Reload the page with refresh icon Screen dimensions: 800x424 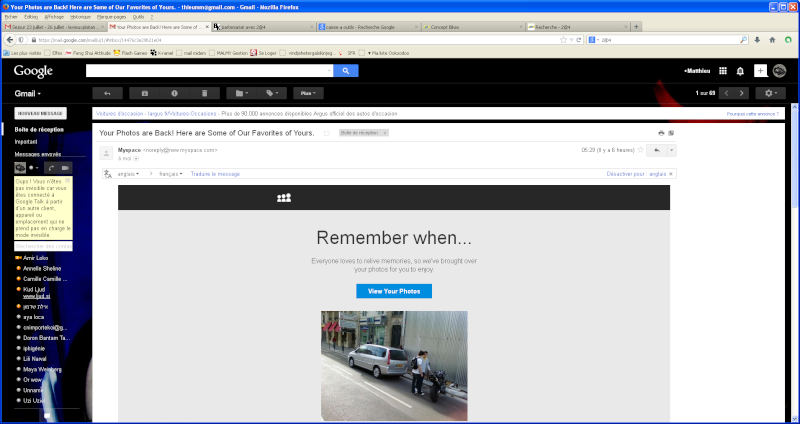(x=579, y=40)
